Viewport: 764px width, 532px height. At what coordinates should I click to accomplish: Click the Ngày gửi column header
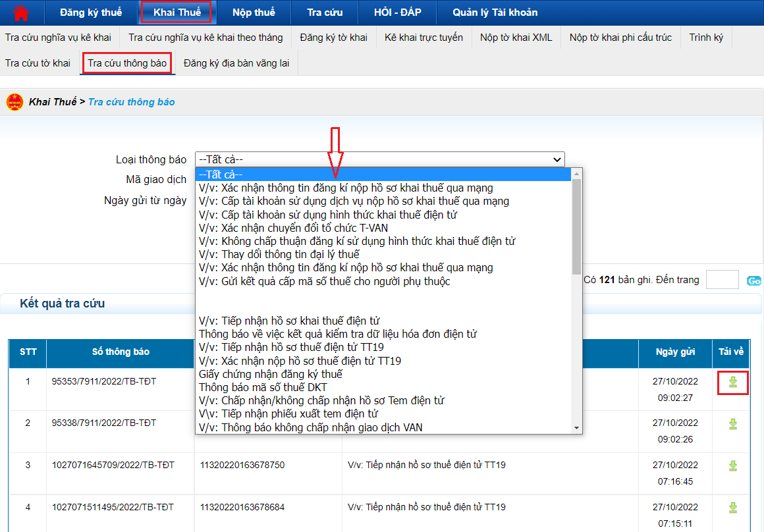[675, 352]
